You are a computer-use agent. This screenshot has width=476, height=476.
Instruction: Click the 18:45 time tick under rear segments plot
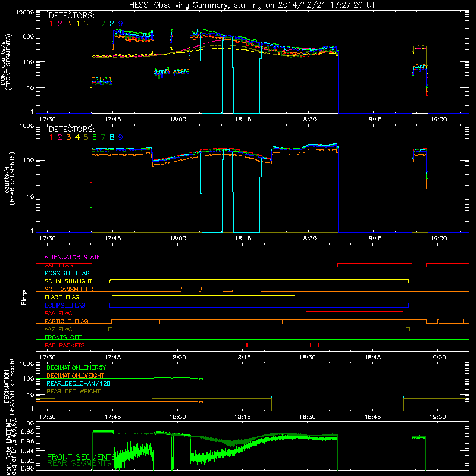click(x=374, y=239)
